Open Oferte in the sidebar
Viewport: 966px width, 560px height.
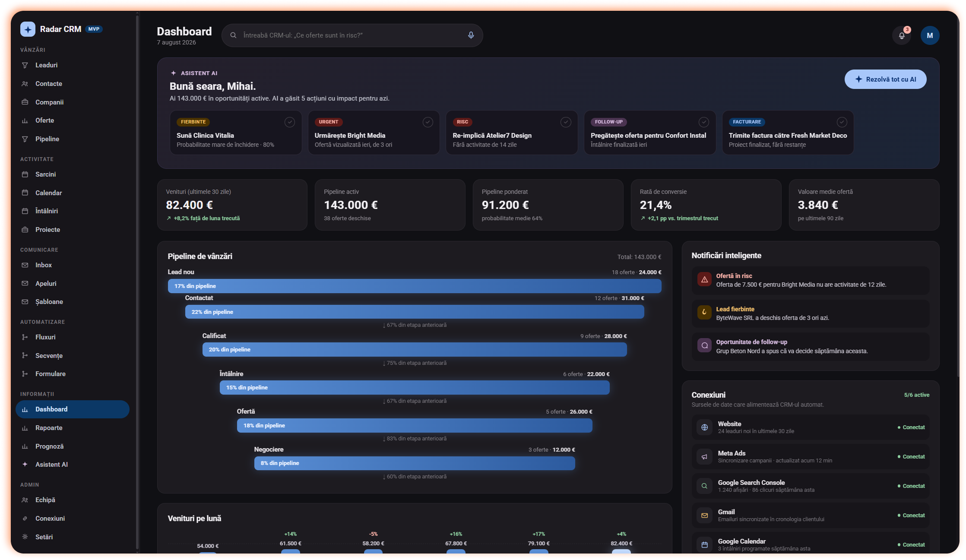[x=73, y=120]
